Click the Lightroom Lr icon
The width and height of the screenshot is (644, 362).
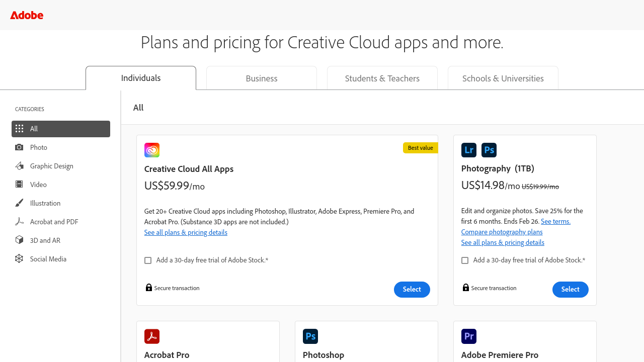(x=469, y=150)
